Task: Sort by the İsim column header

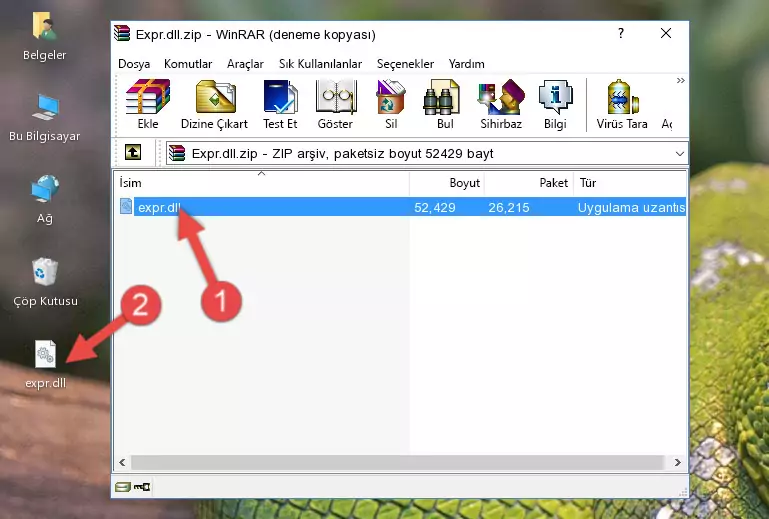Action: pyautogui.click(x=262, y=183)
